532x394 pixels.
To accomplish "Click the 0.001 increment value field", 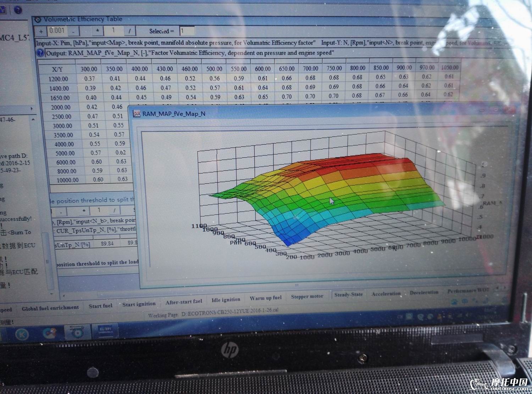I will click(57, 31).
